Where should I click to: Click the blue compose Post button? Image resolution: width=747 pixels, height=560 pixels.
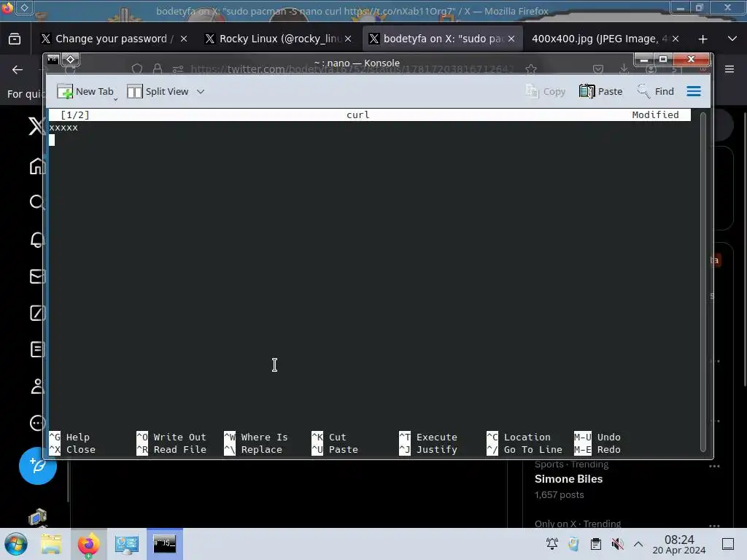(38, 466)
